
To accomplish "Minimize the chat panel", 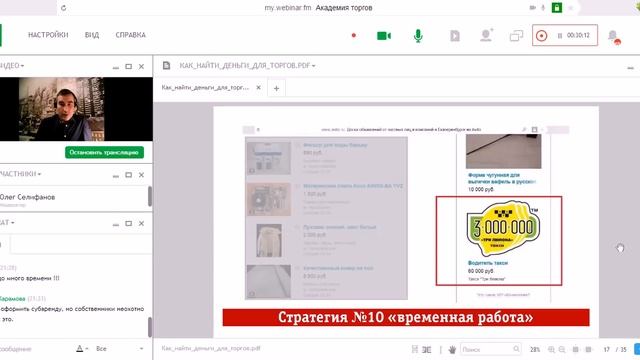I will [x=116, y=224].
